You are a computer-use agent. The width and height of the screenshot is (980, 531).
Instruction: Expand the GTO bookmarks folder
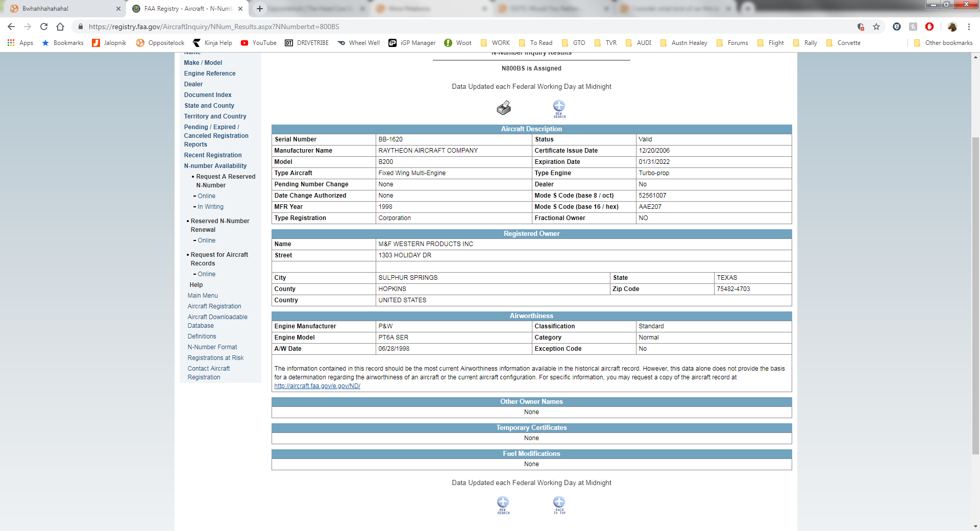pos(573,43)
